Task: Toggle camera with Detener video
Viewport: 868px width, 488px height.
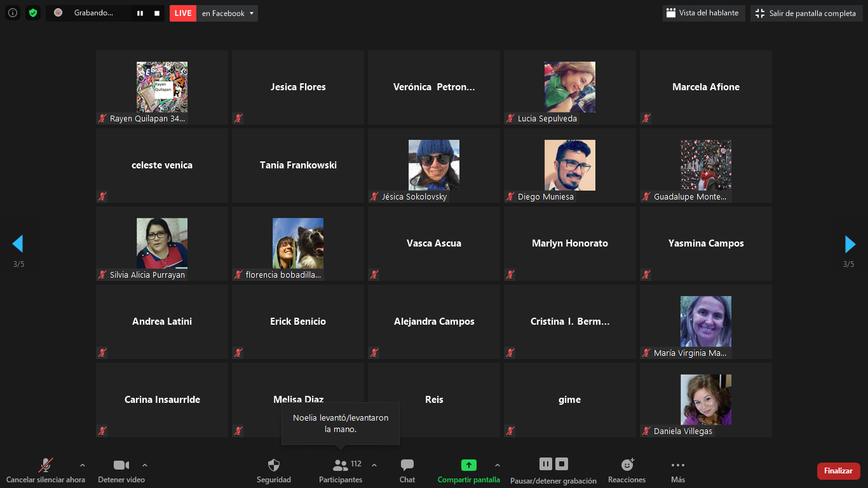Action: coord(121,465)
